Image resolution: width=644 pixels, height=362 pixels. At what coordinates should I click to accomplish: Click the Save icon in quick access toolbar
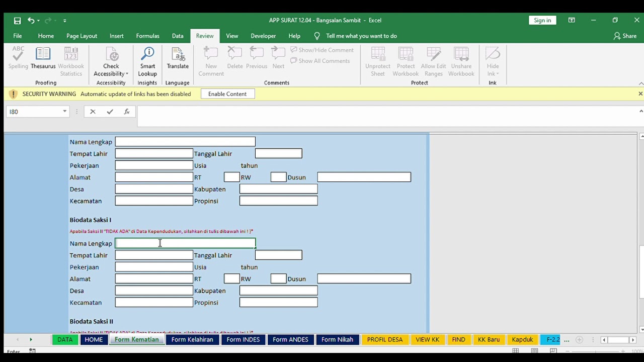click(17, 21)
